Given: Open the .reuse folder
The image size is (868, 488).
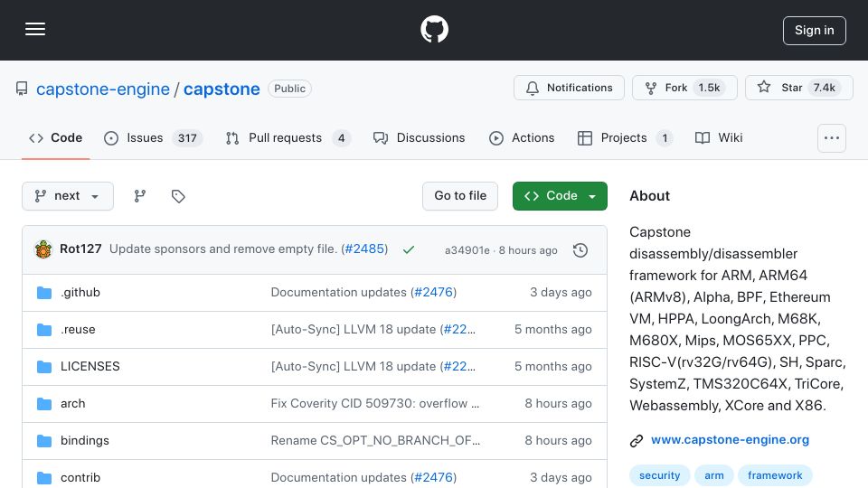Looking at the screenshot, I should (x=78, y=329).
